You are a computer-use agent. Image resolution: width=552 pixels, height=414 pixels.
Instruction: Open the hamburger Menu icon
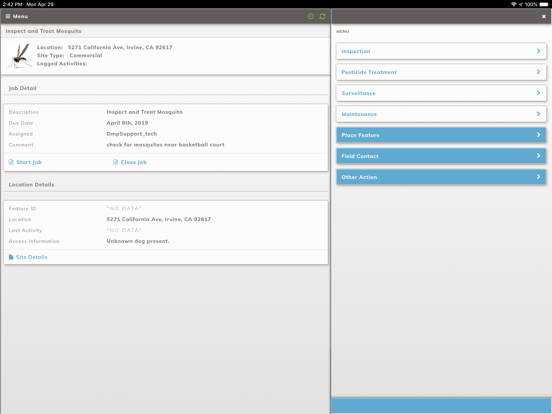[8, 16]
